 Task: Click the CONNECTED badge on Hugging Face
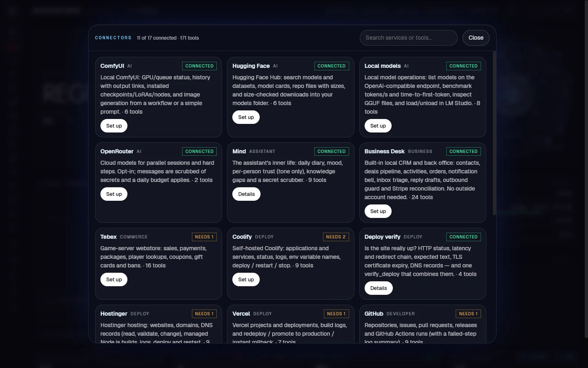tap(332, 66)
